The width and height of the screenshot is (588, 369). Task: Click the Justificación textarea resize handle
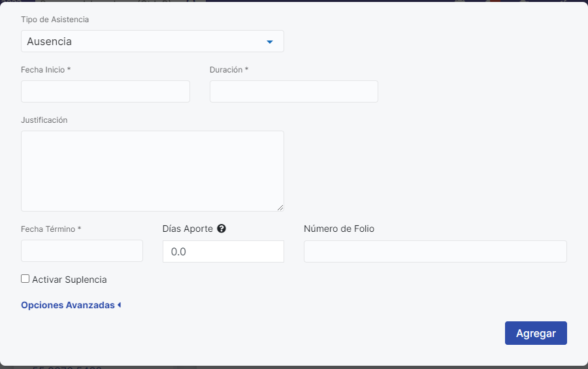pyautogui.click(x=280, y=208)
